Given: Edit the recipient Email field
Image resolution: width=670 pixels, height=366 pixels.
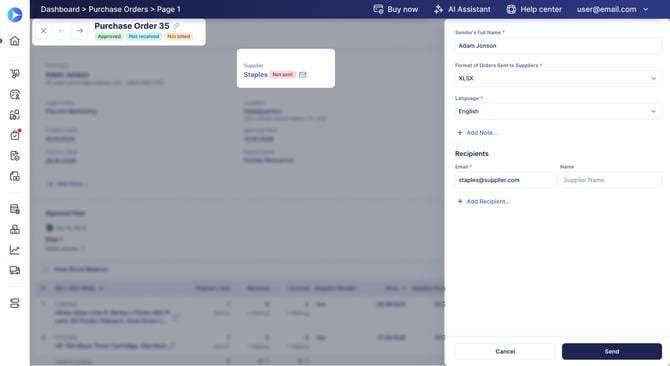Looking at the screenshot, I should point(505,180).
